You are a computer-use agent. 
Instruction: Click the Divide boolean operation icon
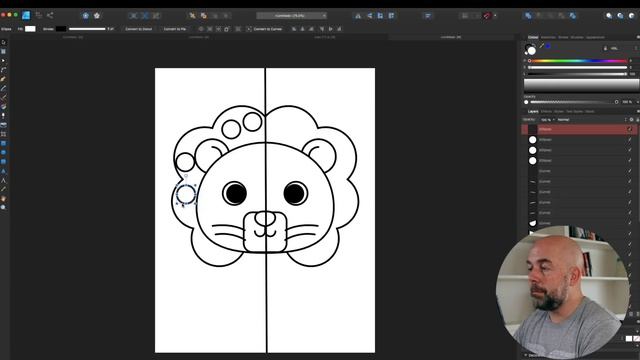pyautogui.click(x=573, y=16)
